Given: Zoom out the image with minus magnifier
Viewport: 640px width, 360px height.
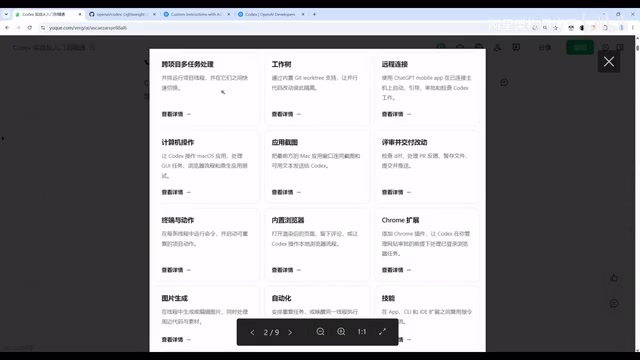Looking at the screenshot, I should point(320,332).
